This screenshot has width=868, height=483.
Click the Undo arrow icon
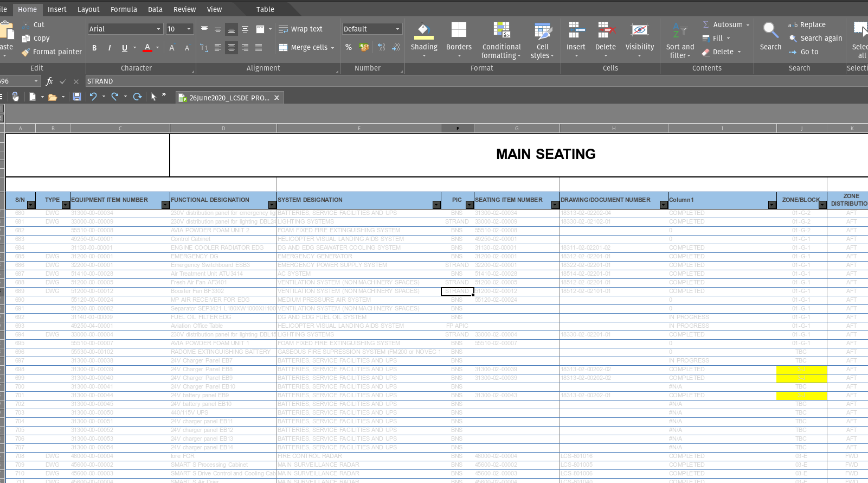coord(93,97)
